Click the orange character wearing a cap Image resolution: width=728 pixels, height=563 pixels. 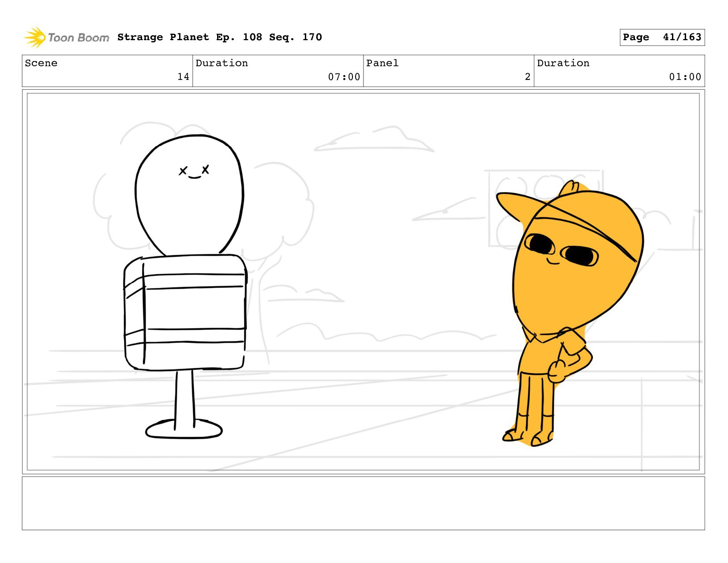click(x=569, y=313)
